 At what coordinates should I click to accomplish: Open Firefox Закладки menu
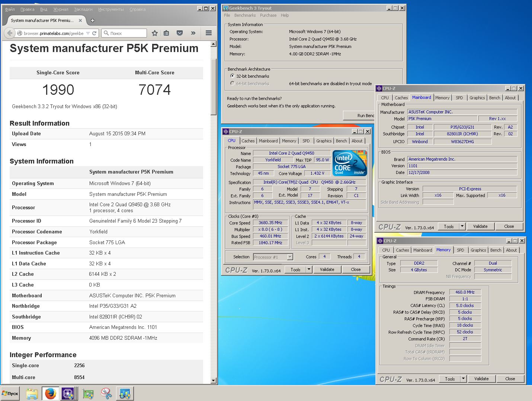83,9
